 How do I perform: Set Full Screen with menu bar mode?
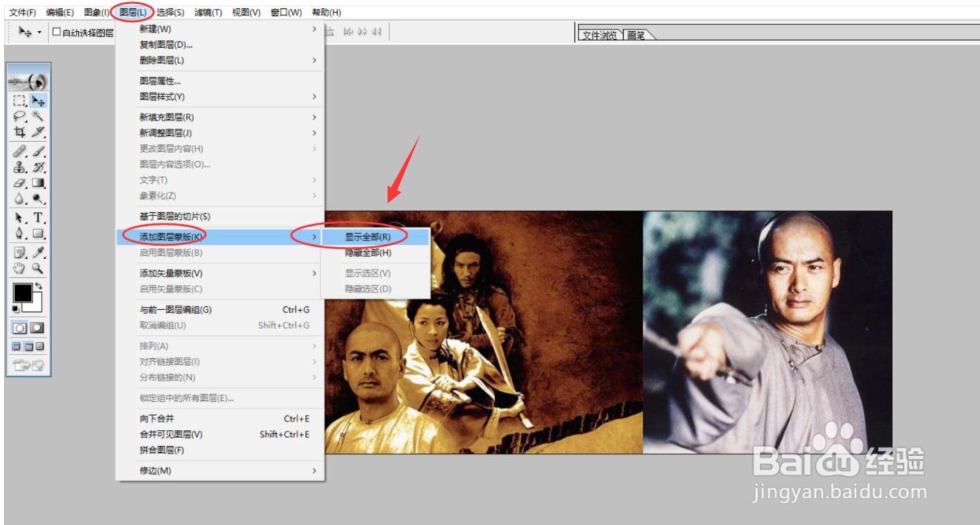(28, 347)
